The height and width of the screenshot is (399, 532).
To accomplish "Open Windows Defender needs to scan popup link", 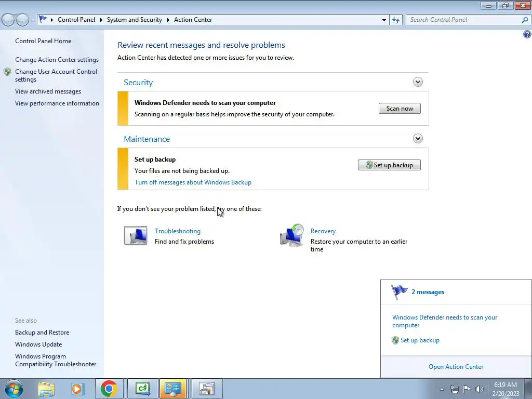I will coord(445,321).
